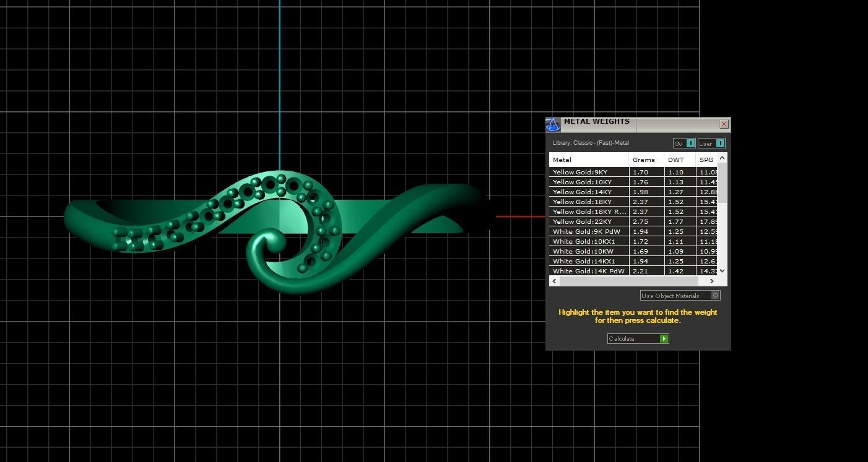Select the Yellow Gold:14KY row
The image size is (868, 462).
click(634, 192)
